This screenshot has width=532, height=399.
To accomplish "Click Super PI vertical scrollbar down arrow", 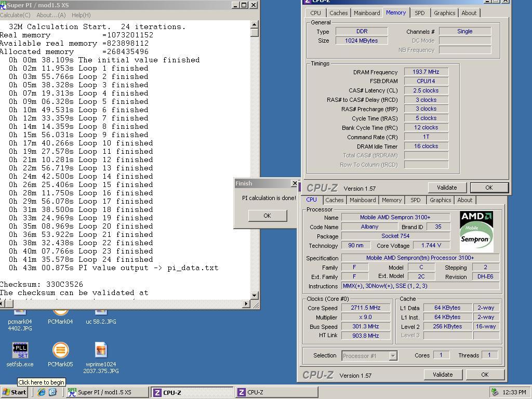I will pyautogui.click(x=255, y=295).
